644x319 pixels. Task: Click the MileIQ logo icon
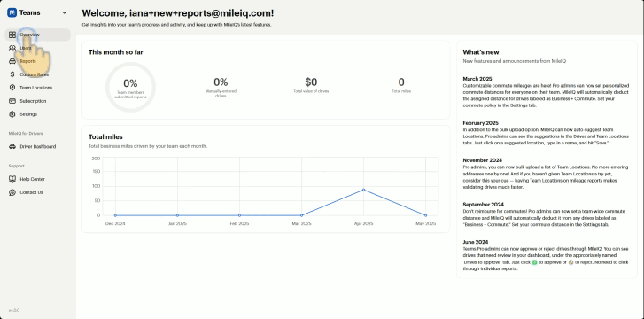12,12
